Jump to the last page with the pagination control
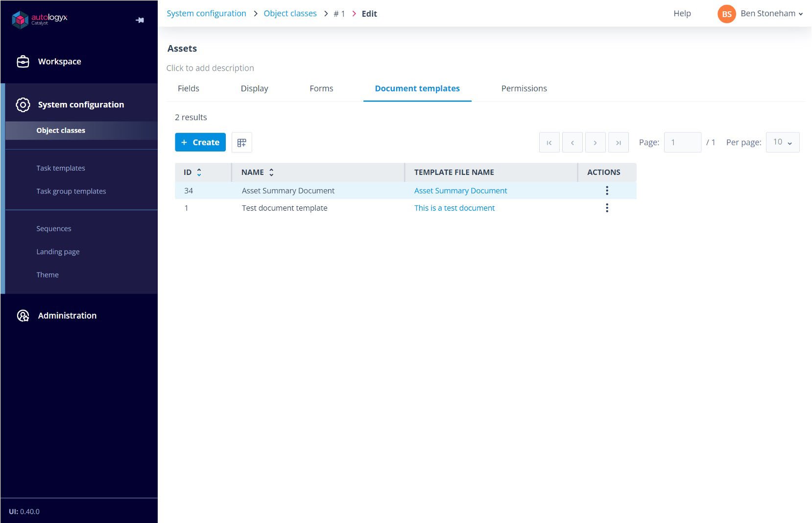Image resolution: width=812 pixels, height=523 pixels. click(619, 142)
